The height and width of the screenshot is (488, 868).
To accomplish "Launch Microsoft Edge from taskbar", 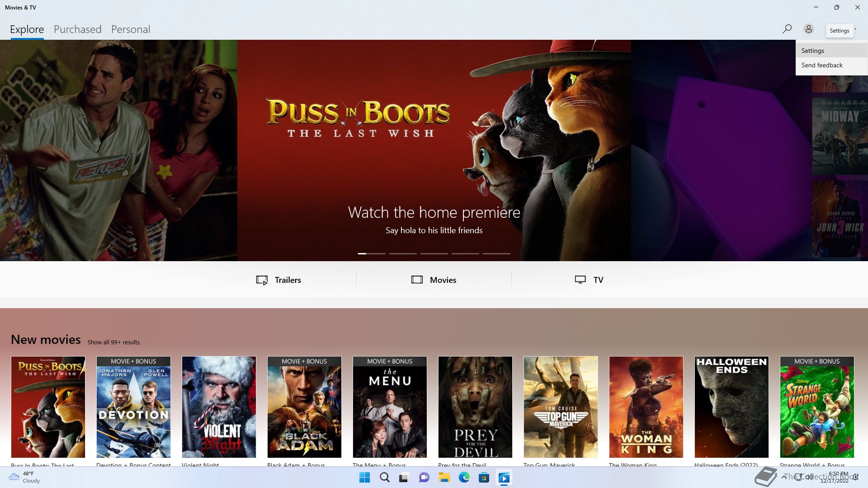I will (464, 478).
